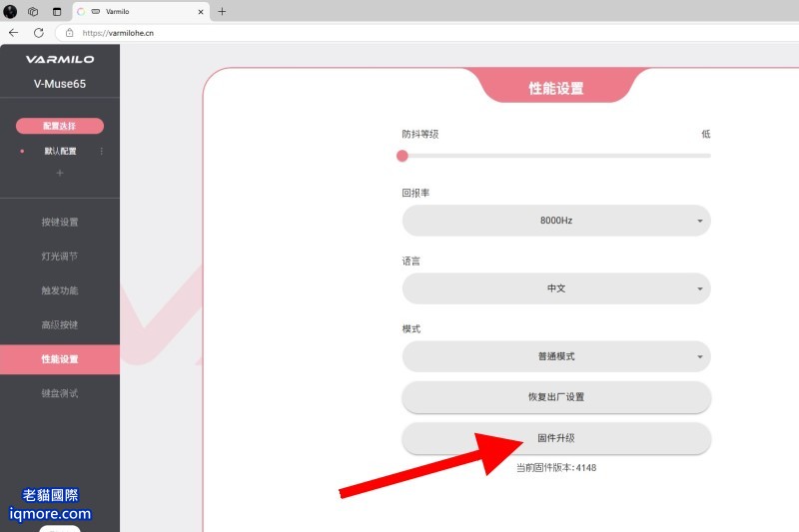Image resolution: width=799 pixels, height=532 pixels.
Task: Open three-dot menu for 默认配置 profile
Action: [x=102, y=151]
